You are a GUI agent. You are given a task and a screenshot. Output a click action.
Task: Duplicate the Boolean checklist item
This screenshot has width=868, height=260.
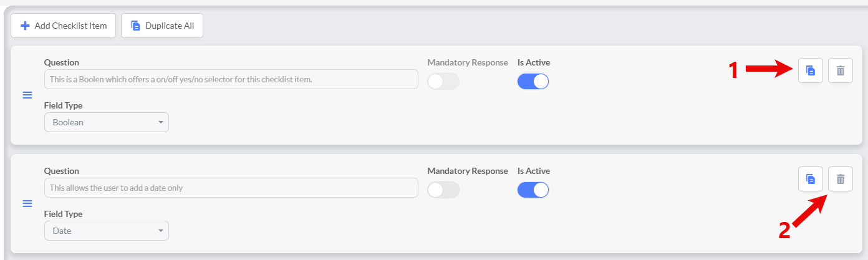coord(810,70)
